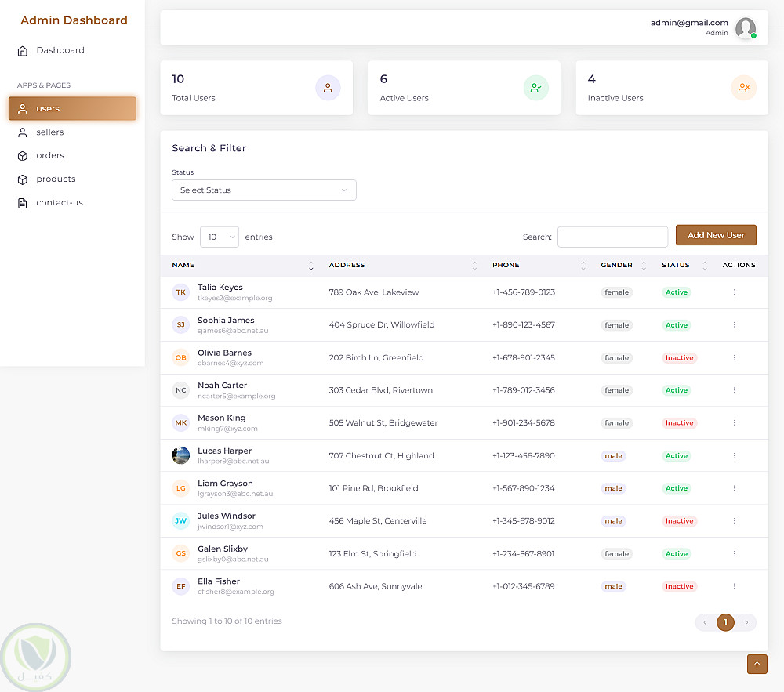
Task: Open actions menu for Sophia James
Action: click(x=735, y=324)
